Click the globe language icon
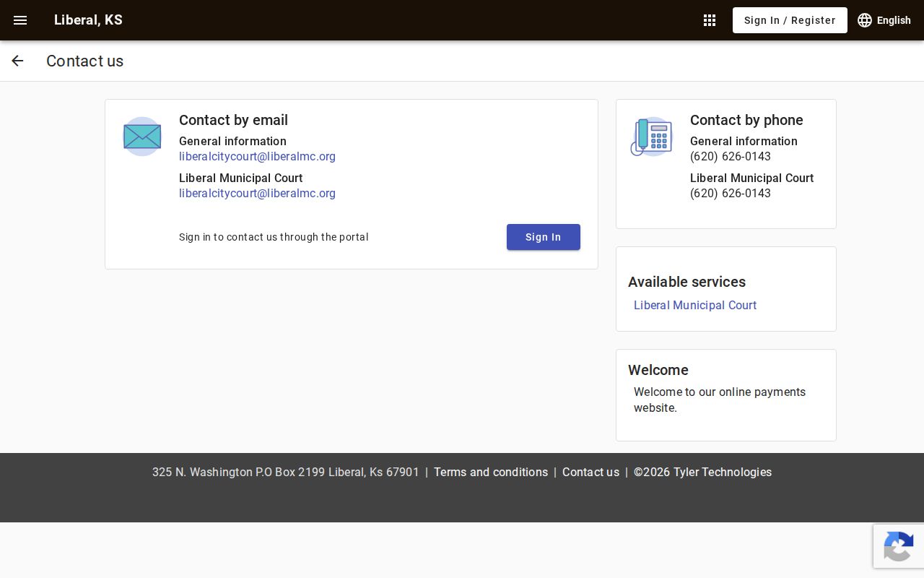Image resolution: width=924 pixels, height=578 pixels. (865, 20)
